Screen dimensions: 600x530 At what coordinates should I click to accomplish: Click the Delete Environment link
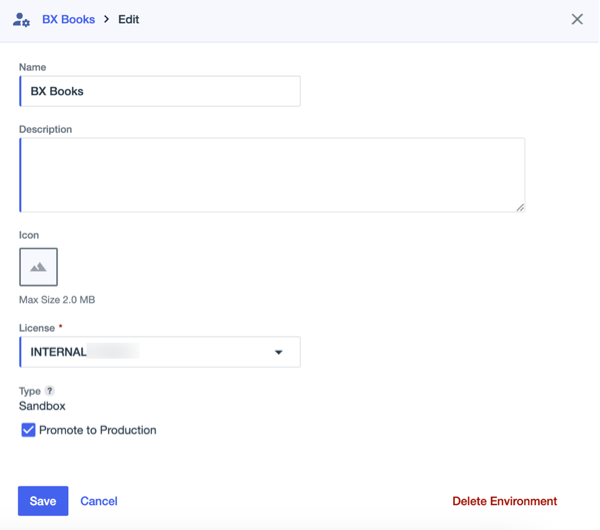tap(504, 501)
